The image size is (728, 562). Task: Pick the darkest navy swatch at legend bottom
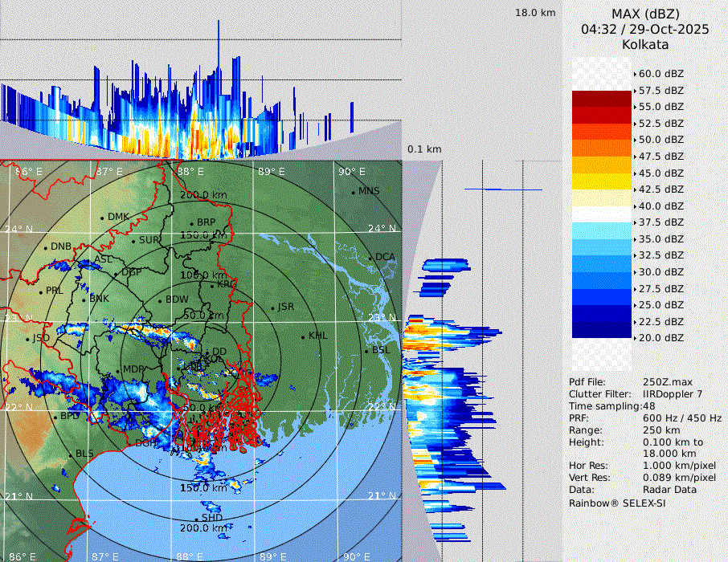click(602, 330)
